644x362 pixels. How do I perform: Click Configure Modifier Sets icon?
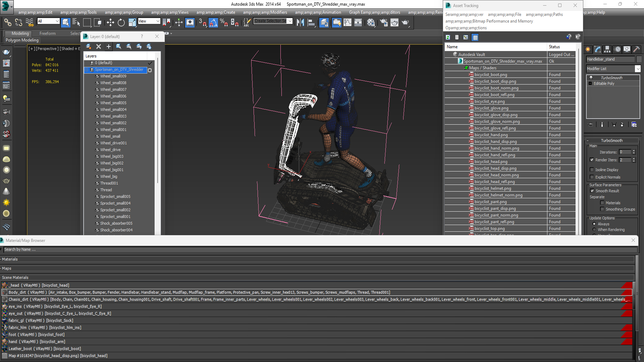pyautogui.click(x=634, y=124)
